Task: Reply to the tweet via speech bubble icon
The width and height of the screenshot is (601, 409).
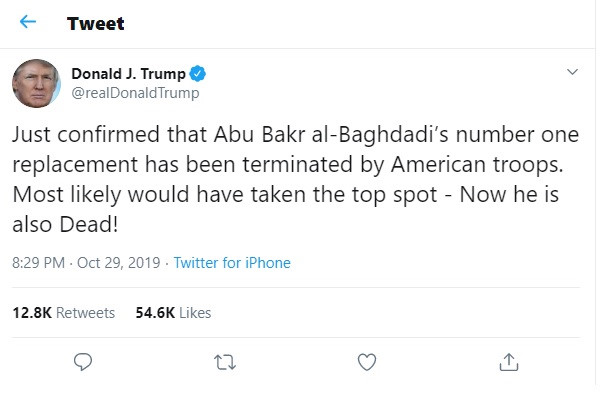Action: [x=84, y=360]
